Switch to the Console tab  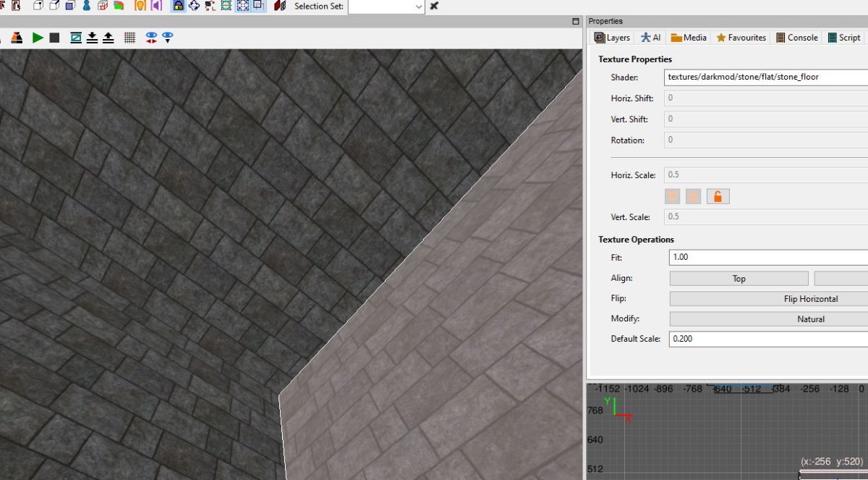[x=796, y=38]
